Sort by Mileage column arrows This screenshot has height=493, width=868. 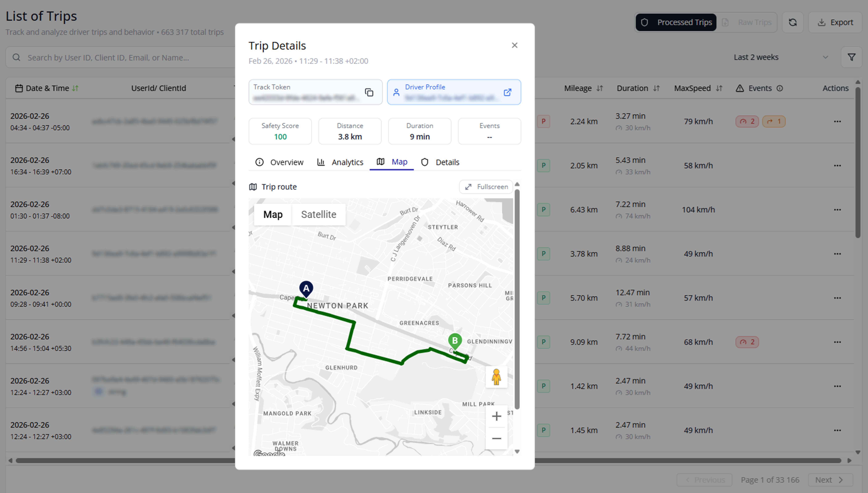(x=600, y=88)
